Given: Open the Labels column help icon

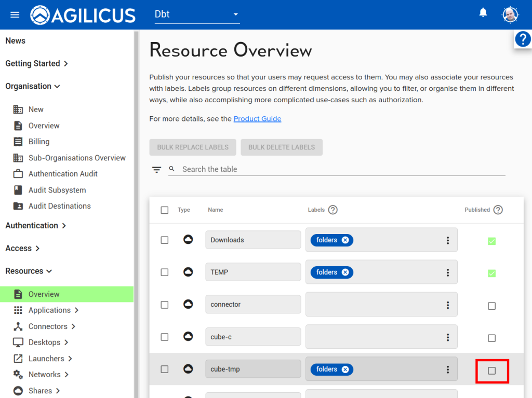Looking at the screenshot, I should pyautogui.click(x=333, y=210).
